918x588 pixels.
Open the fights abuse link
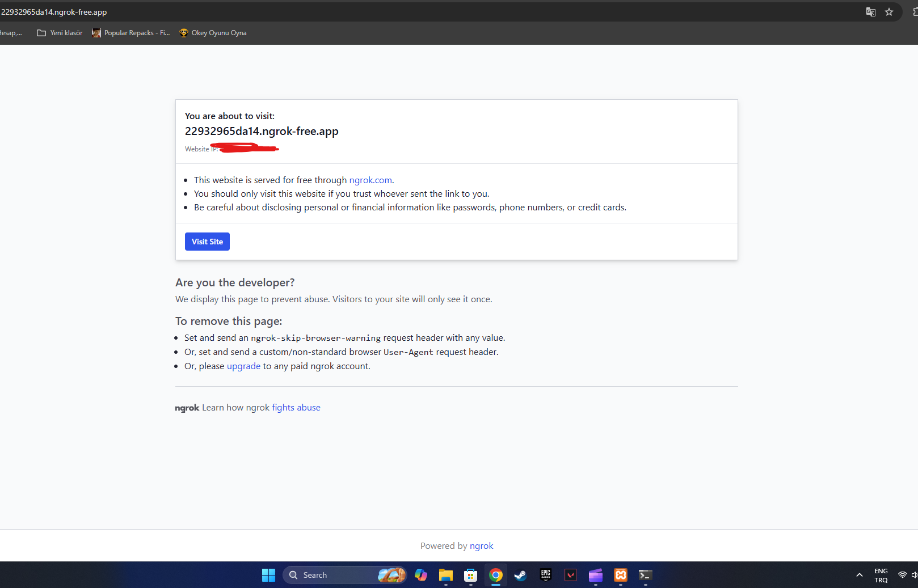[x=296, y=407]
